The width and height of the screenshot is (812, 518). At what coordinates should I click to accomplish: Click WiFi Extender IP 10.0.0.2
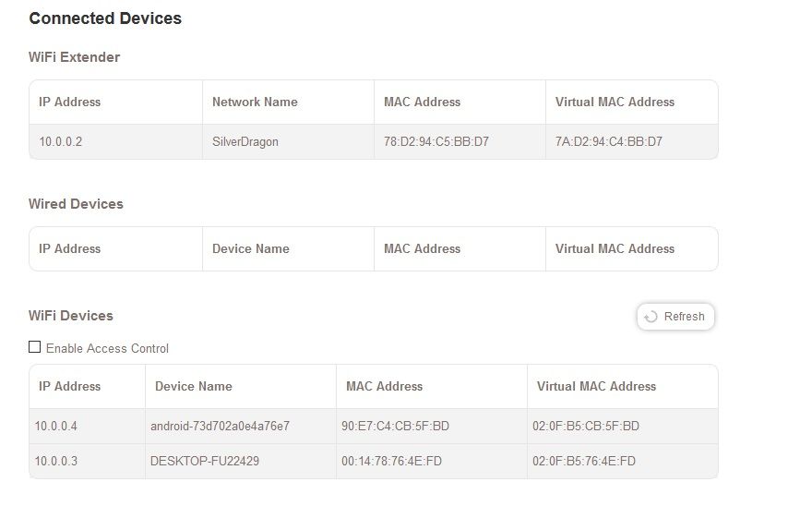tap(61, 142)
